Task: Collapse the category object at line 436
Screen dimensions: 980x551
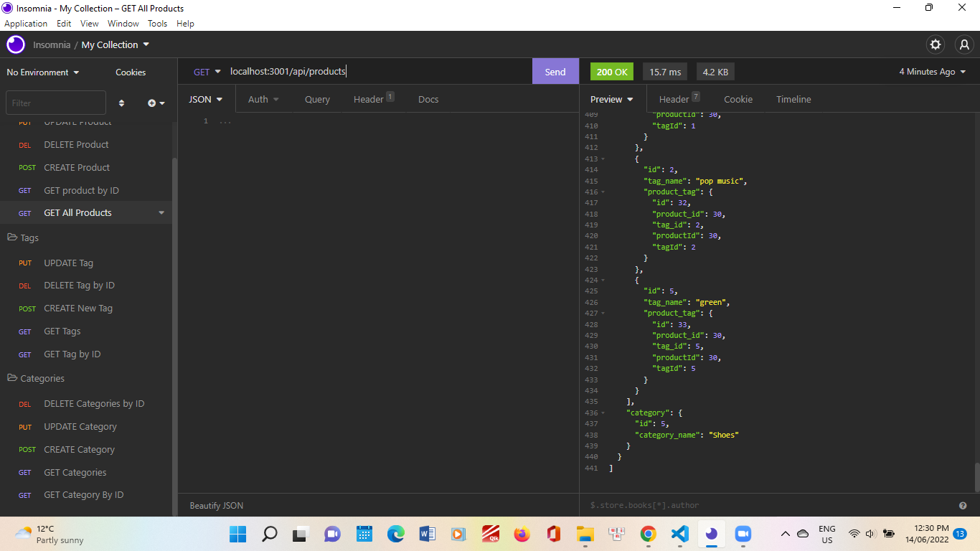Action: pyautogui.click(x=603, y=413)
